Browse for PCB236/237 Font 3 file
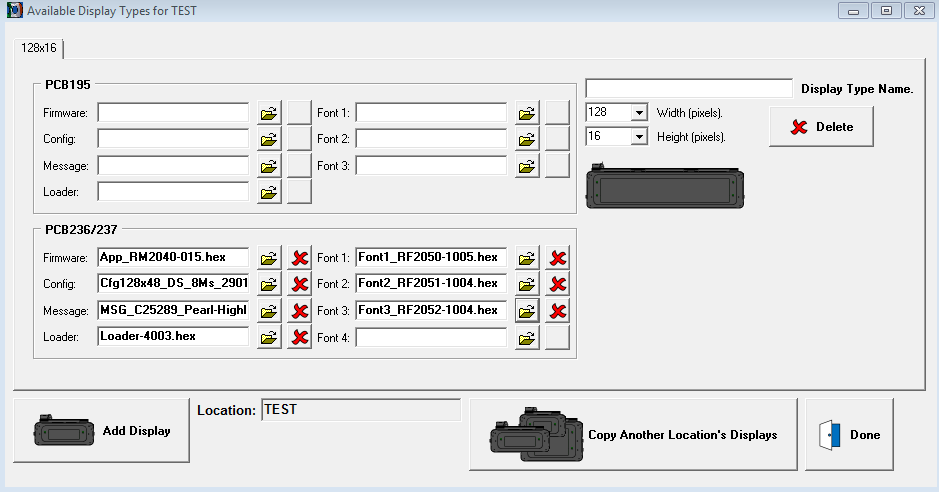This screenshot has width=939, height=492. 527,311
